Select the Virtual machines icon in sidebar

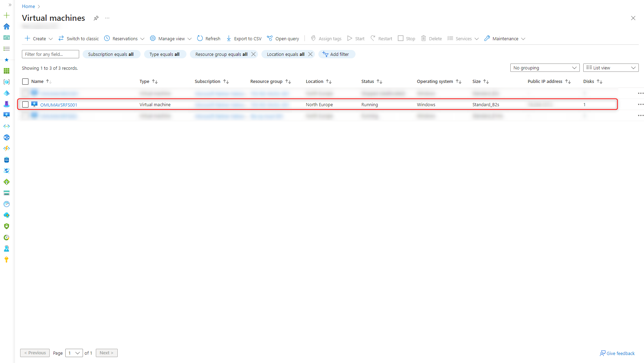[7, 115]
